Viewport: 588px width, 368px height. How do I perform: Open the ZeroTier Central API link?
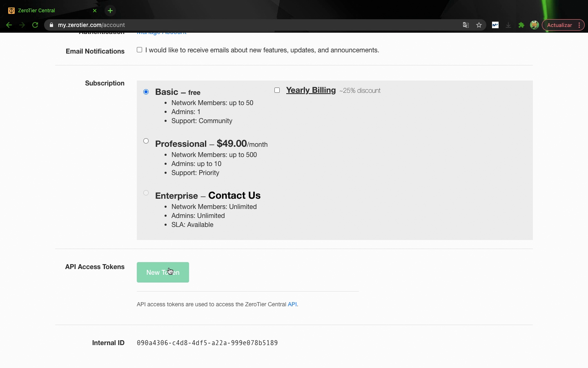coord(292,304)
